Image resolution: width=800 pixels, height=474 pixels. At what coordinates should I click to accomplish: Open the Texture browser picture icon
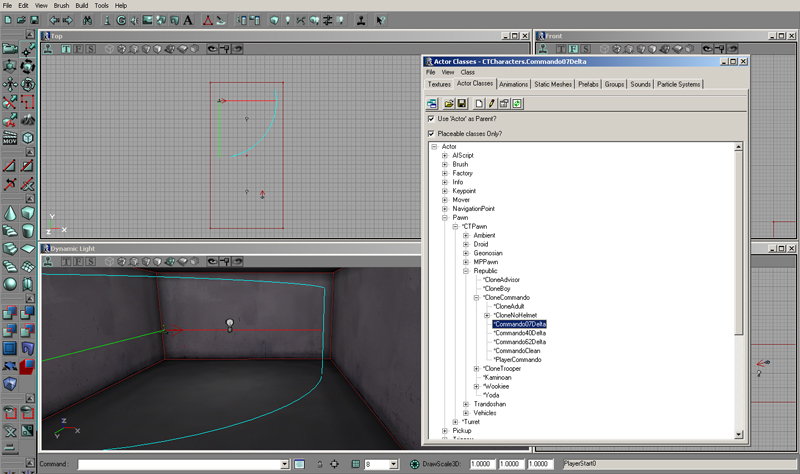point(147,20)
